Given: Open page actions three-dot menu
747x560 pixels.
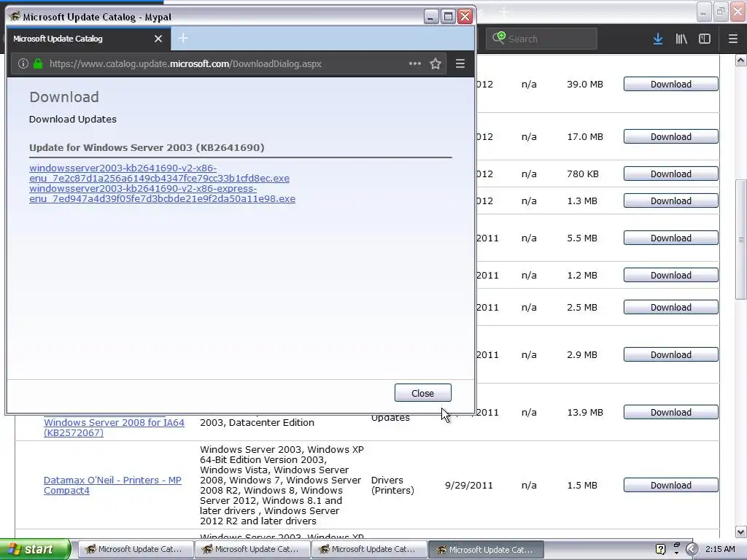Looking at the screenshot, I should [414, 63].
